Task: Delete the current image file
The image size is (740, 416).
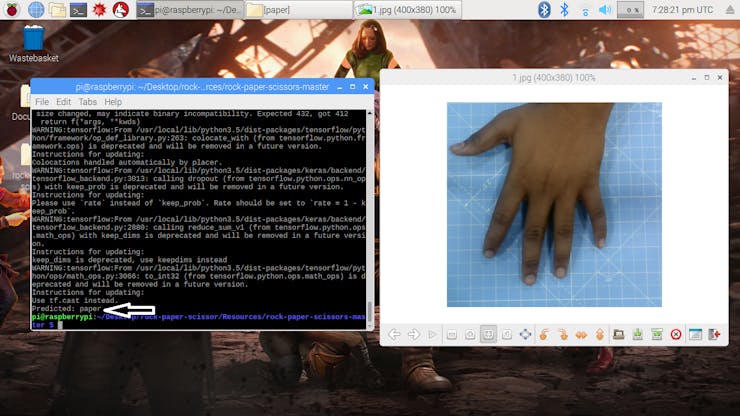Action: (x=676, y=334)
